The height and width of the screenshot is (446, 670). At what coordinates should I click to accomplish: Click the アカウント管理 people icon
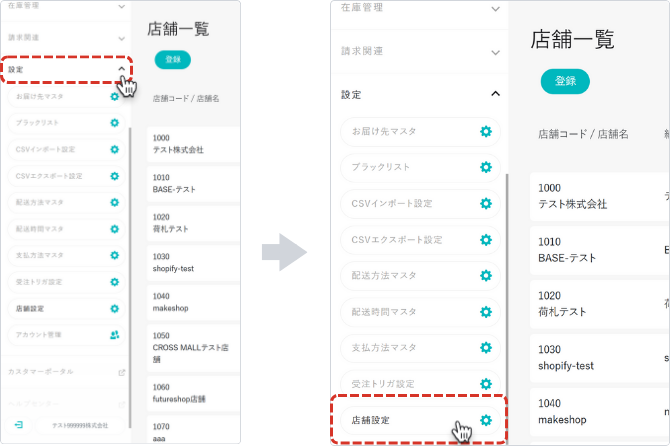[114, 335]
